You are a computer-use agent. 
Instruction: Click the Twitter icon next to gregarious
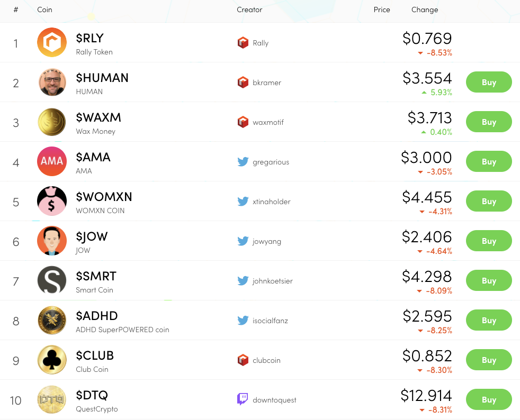(243, 162)
